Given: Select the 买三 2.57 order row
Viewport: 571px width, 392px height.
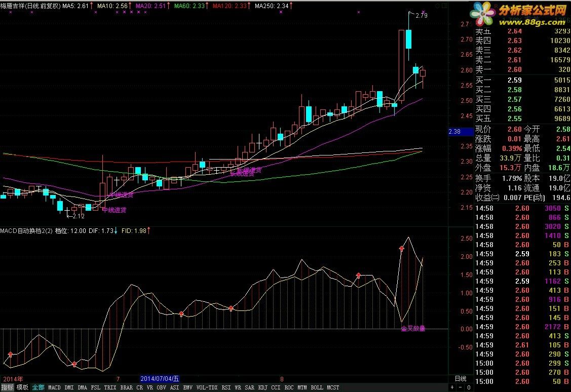Looking at the screenshot, I should coord(522,99).
